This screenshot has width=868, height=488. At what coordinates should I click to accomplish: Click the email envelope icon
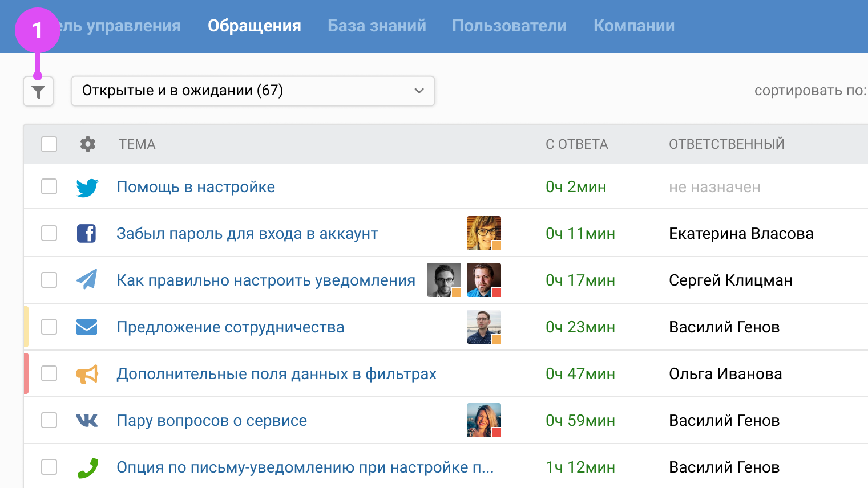click(x=87, y=327)
